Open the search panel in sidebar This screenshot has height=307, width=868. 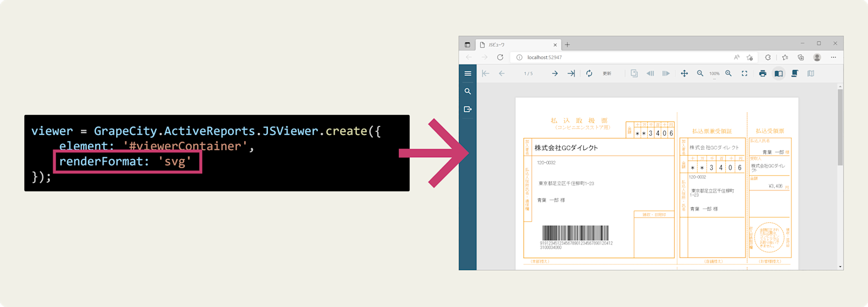click(x=468, y=92)
